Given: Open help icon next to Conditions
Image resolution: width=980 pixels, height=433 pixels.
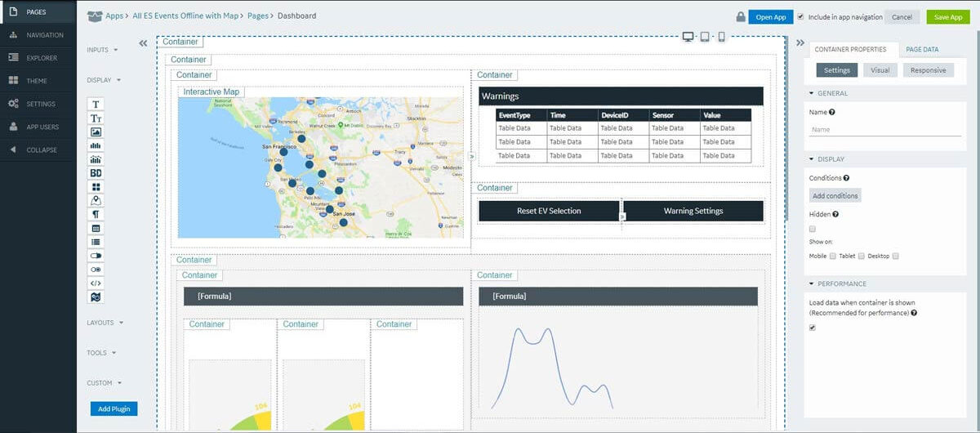Looking at the screenshot, I should pyautogui.click(x=846, y=177).
